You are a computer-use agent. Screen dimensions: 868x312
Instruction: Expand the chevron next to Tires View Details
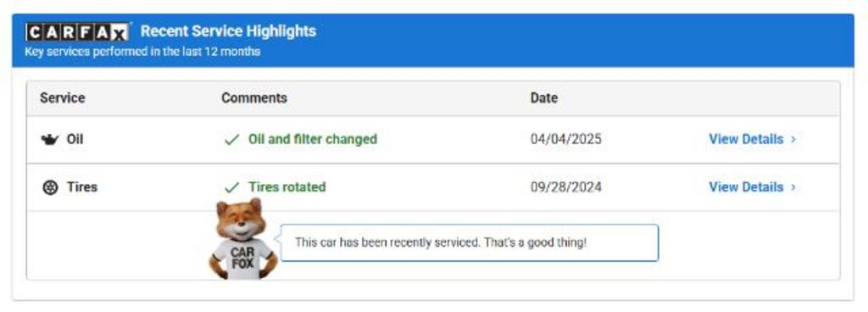pyautogui.click(x=793, y=187)
